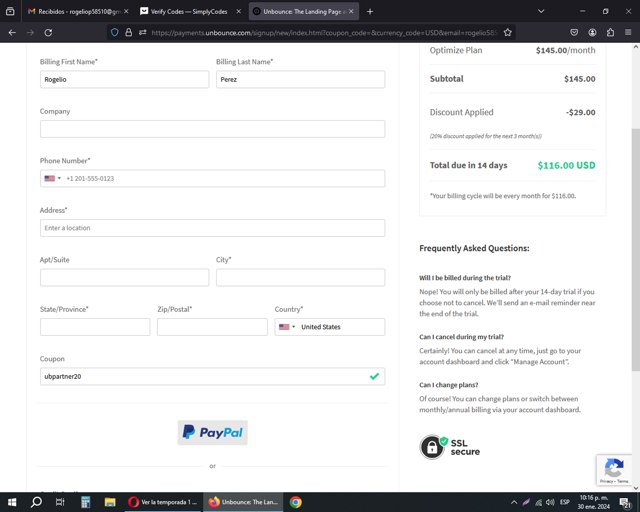Viewport: 640px width, 512px height.
Task: Open Firefox View pinned icon
Action: (10, 11)
